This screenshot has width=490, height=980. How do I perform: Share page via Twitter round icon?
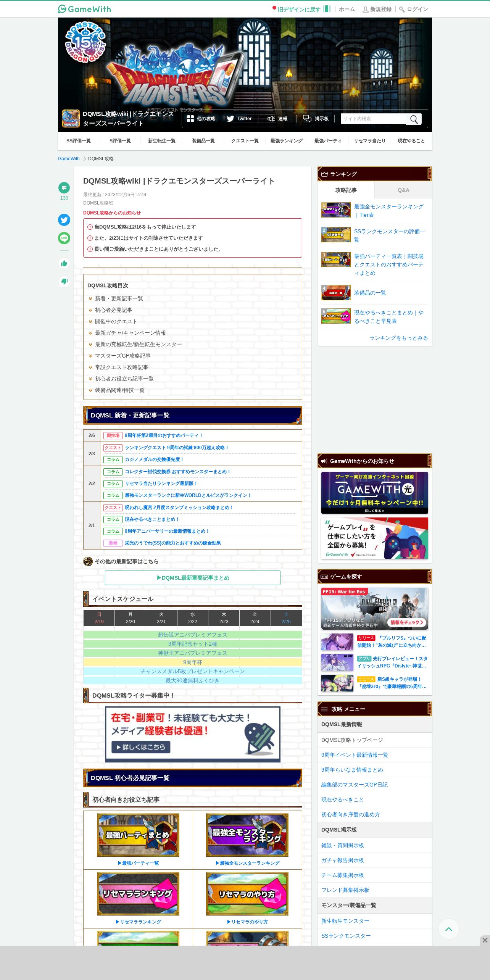(x=64, y=220)
